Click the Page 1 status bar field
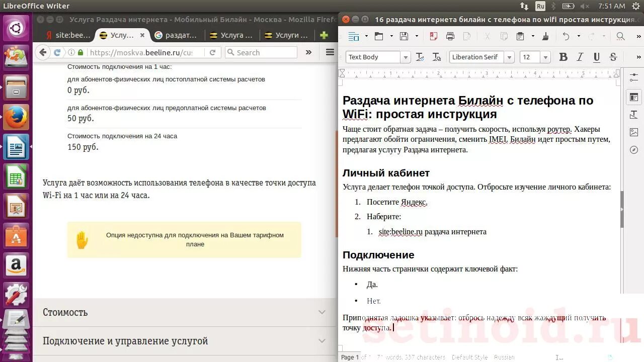The width and height of the screenshot is (644, 362). (350, 357)
